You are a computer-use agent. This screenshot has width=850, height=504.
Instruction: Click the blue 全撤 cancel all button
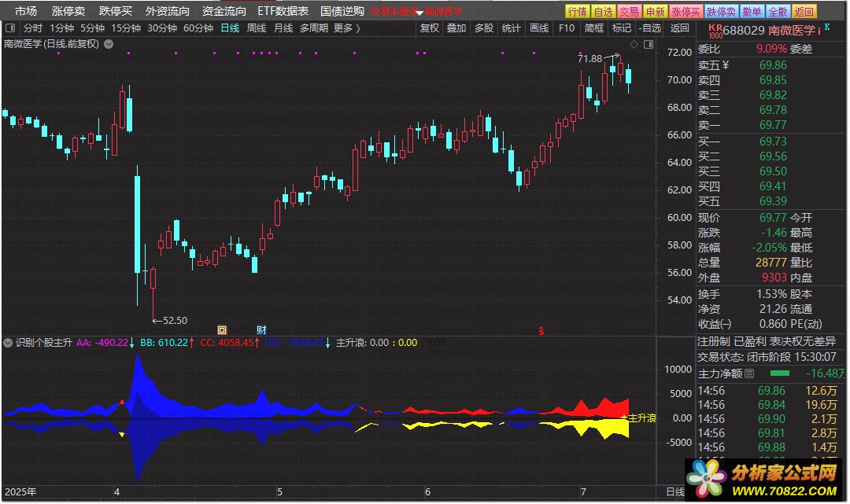(778, 11)
